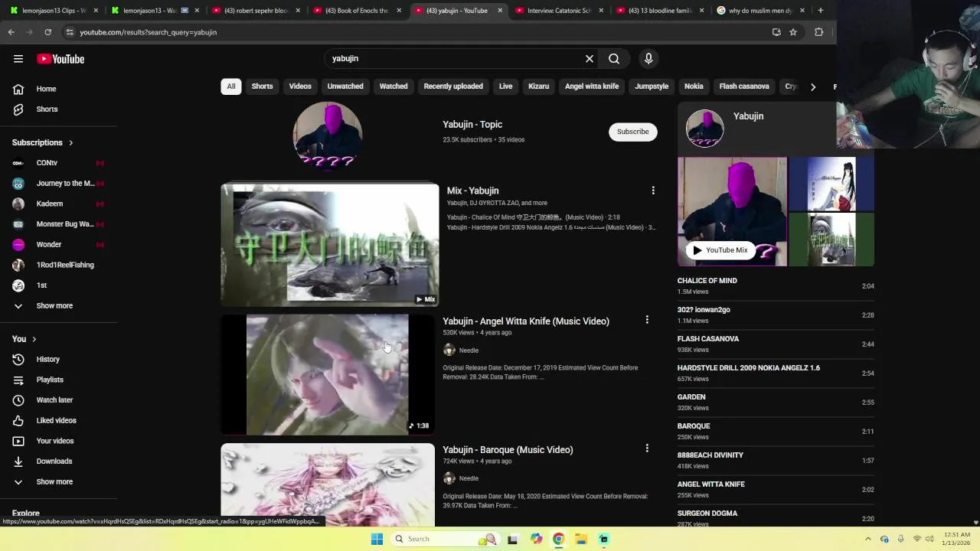Open the Monster Bug Wa... subscription
This screenshot has height=551, width=980.
59,224
